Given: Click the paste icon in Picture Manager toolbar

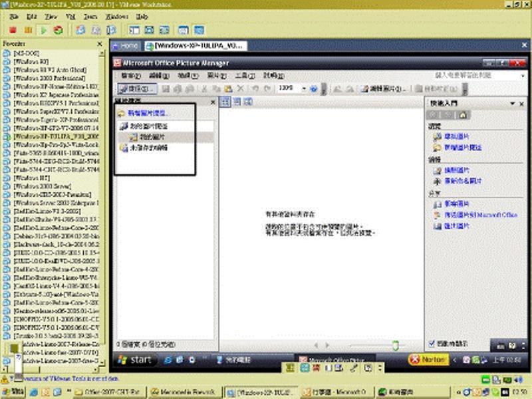Looking at the screenshot, I should (228, 89).
